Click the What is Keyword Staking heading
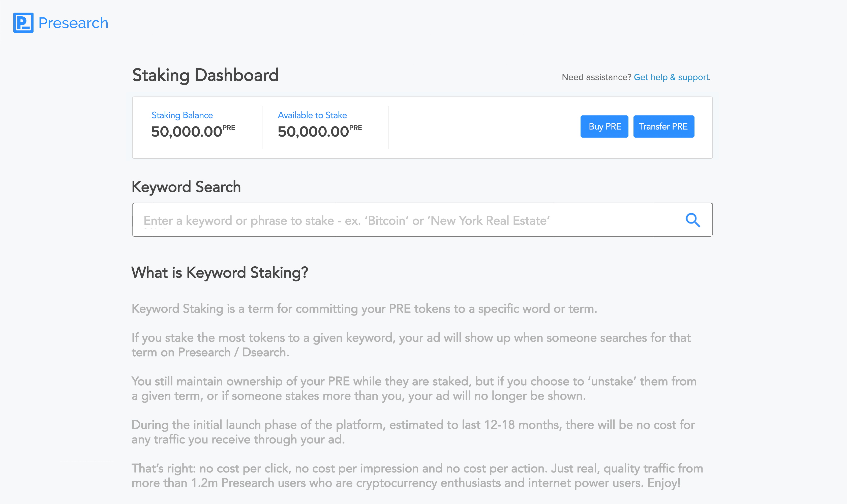Screen dimensions: 847x504 pos(220,272)
